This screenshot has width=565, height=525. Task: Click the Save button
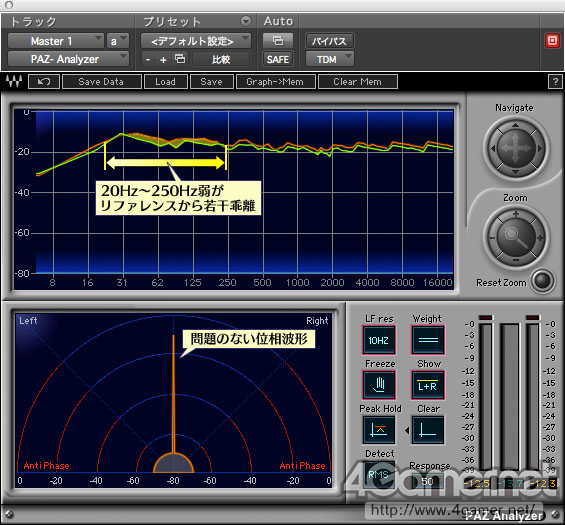tap(212, 81)
